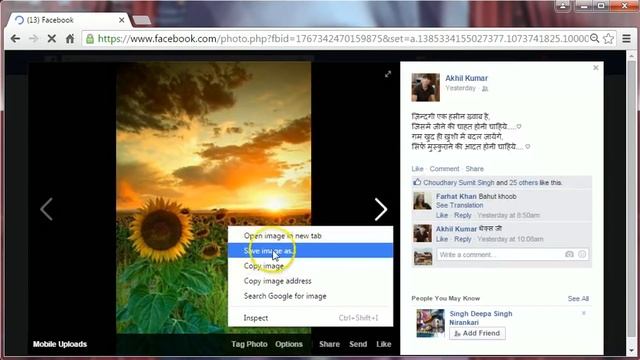The width and height of the screenshot is (640, 360).
Task: Click the post audience friends icon
Action: click(485, 89)
